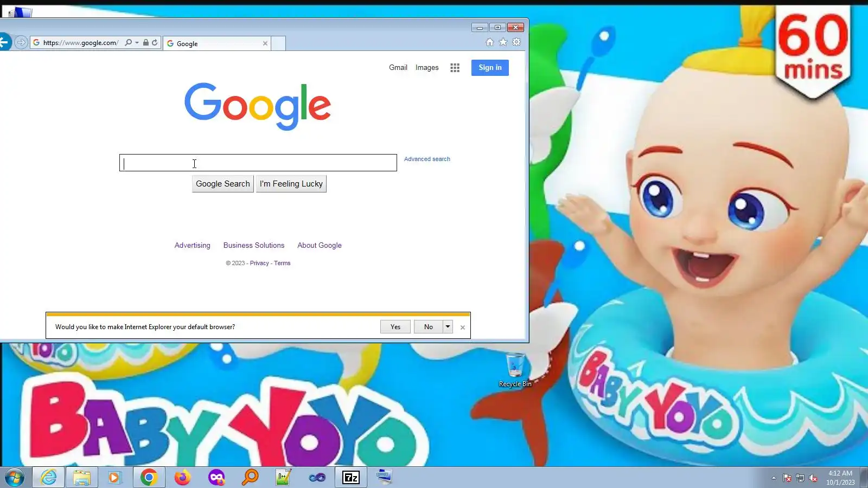Maximize the Internet Explorer window
The image size is (868, 488).
[x=497, y=27]
